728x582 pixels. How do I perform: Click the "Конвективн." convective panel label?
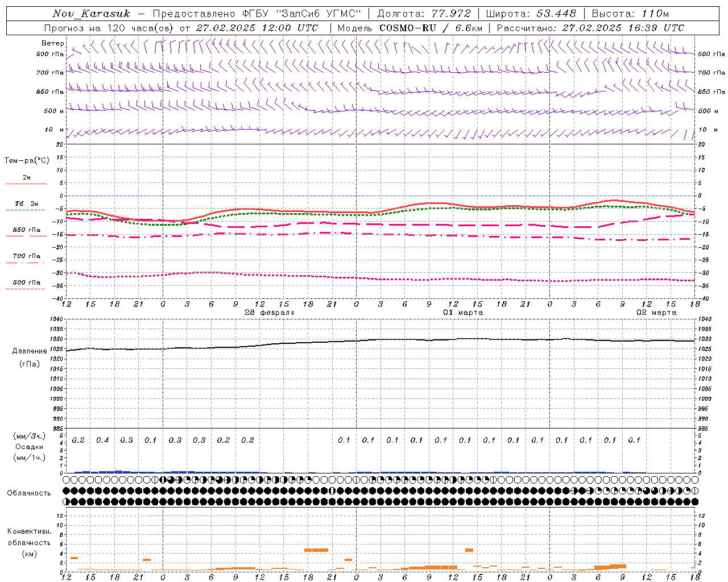pyautogui.click(x=30, y=531)
